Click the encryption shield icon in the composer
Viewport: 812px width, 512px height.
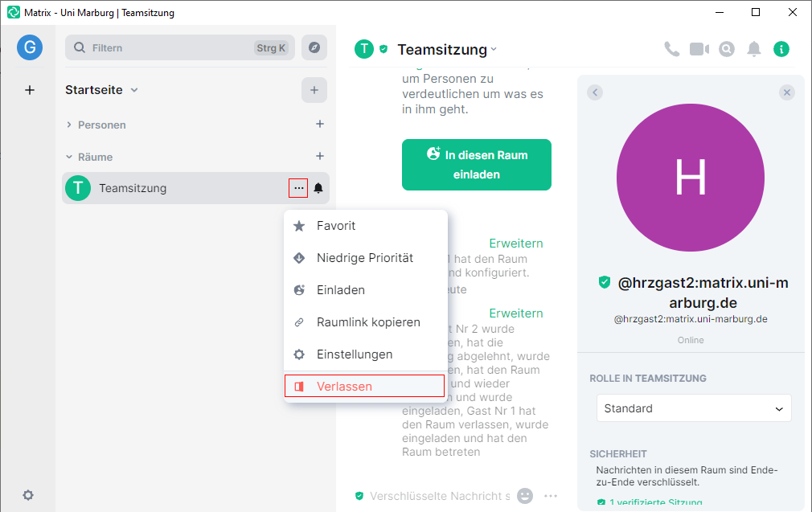pyautogui.click(x=359, y=496)
